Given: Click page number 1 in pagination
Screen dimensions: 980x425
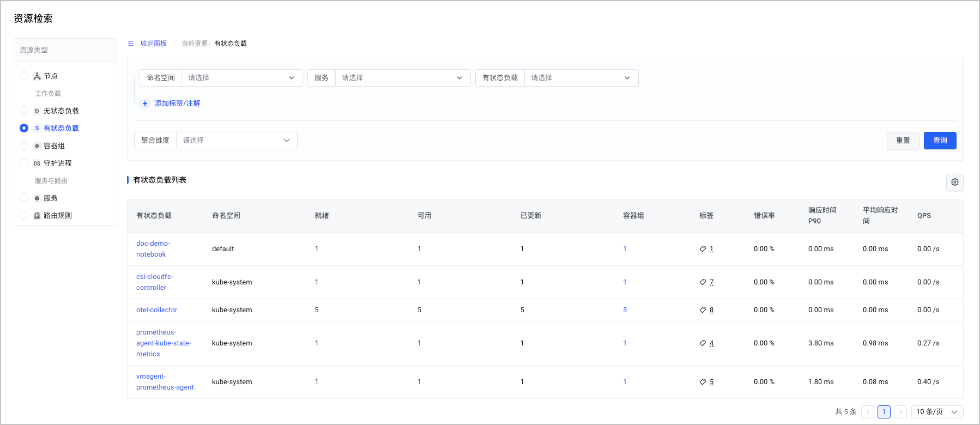Looking at the screenshot, I should pos(884,412).
